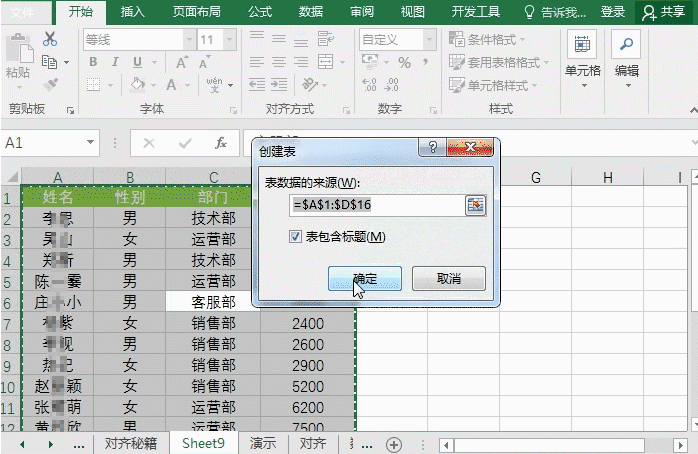
Task: Apply percent style
Action: 404,62
